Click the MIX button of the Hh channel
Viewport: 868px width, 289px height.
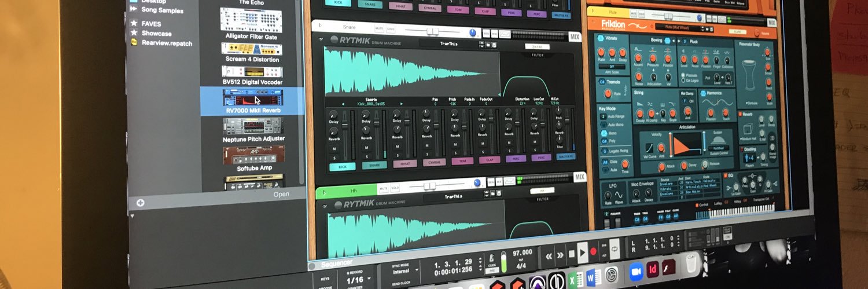tap(580, 177)
